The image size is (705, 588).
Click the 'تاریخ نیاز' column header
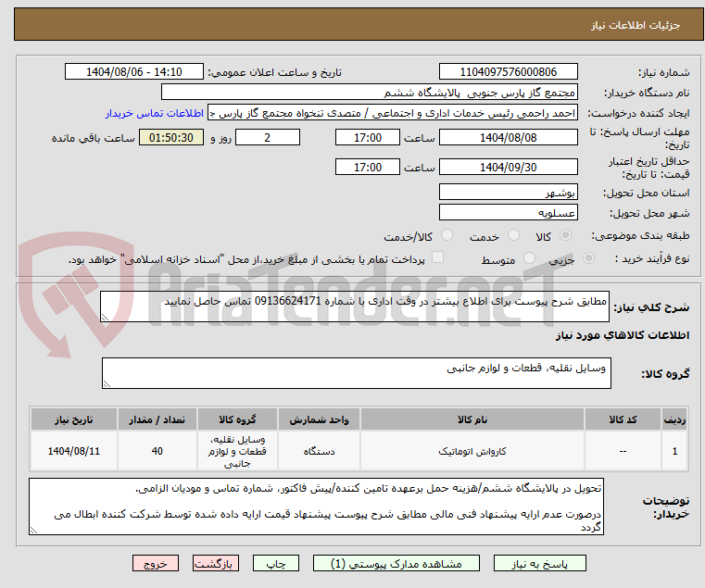tap(74, 419)
